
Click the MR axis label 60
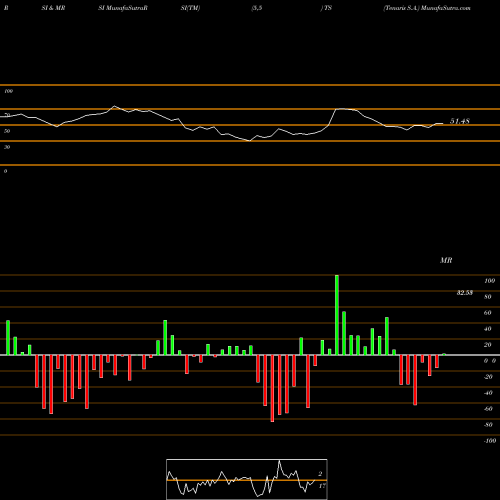[x=488, y=313]
